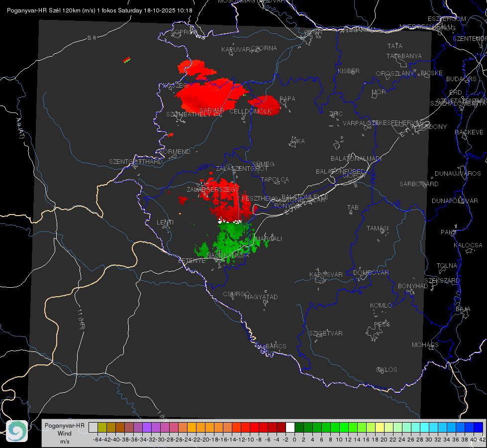Click the KÖRMEND town label
The image size is (487, 448).
pos(174,152)
